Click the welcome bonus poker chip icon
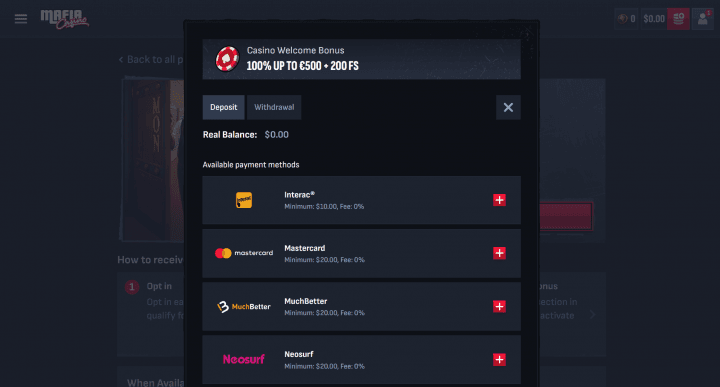 click(227, 59)
